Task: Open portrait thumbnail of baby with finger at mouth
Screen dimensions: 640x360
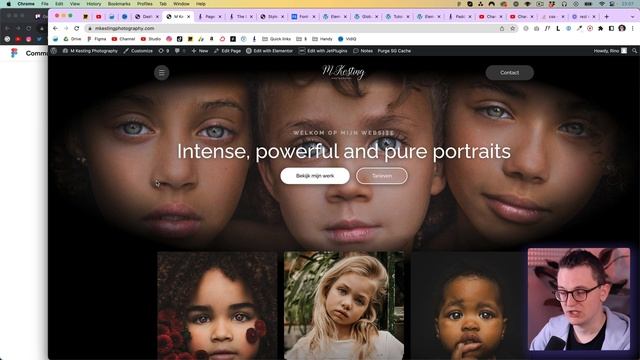Action: point(468,305)
